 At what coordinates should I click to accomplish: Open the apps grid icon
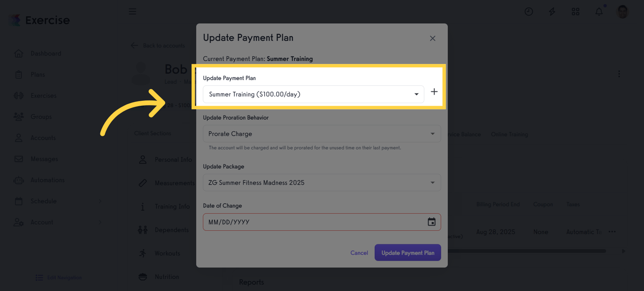(575, 11)
